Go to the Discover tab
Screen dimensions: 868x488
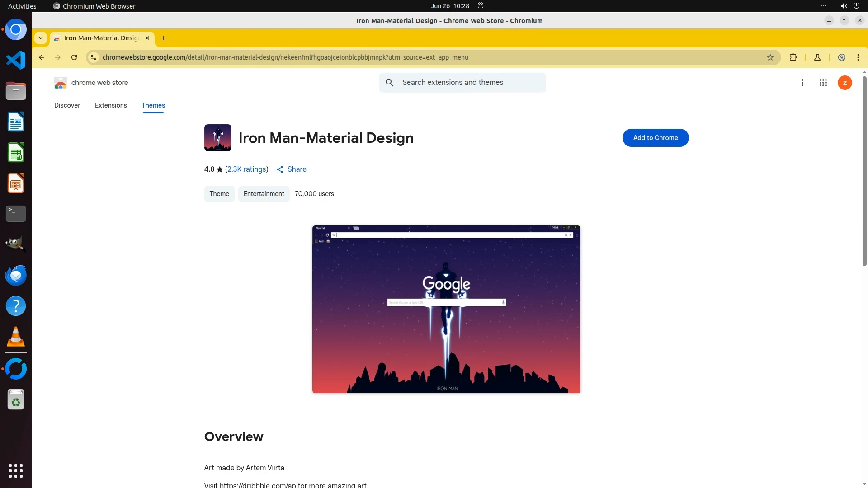67,105
